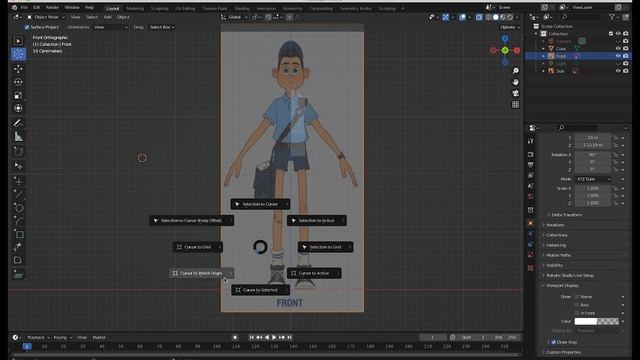Open the viewport Add menu
Viewport: 640px width, 360px height.
107,17
